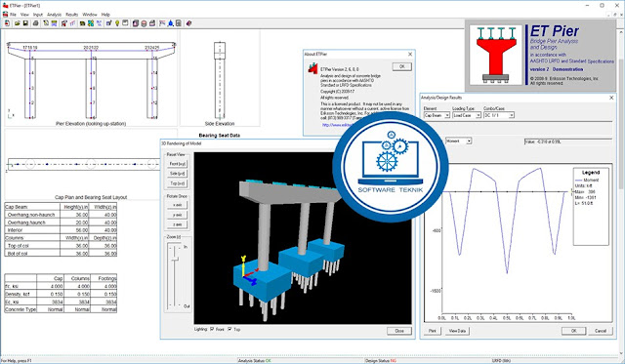
Task: Click the Design Status indicator in status bar
Action: click(381, 360)
